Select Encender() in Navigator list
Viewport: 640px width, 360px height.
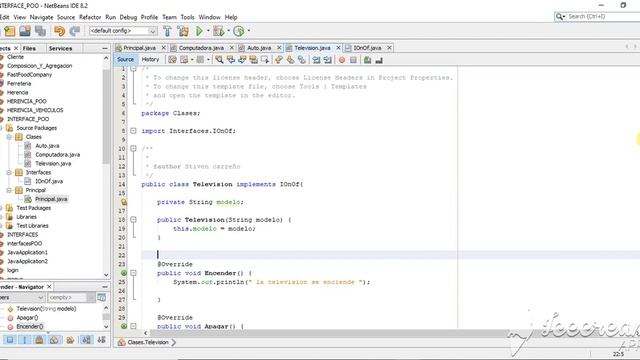pyautogui.click(x=30, y=327)
